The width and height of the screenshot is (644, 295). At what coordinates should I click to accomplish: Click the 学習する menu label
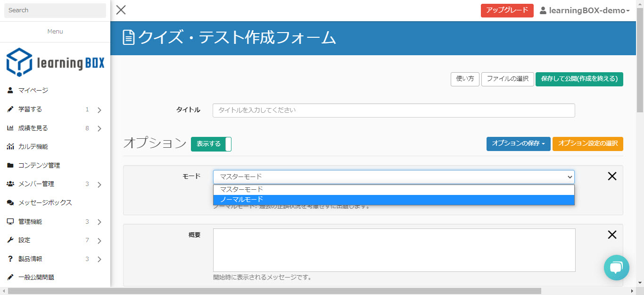pos(30,109)
